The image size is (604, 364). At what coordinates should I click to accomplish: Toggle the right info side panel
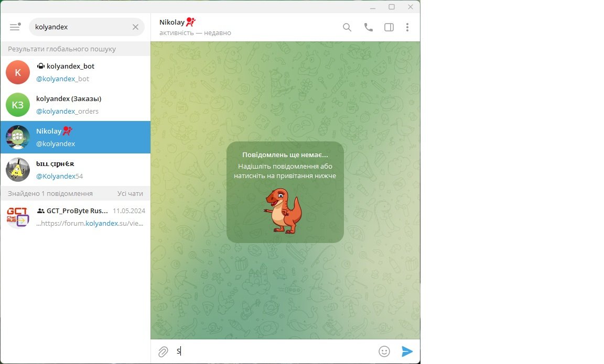(389, 27)
